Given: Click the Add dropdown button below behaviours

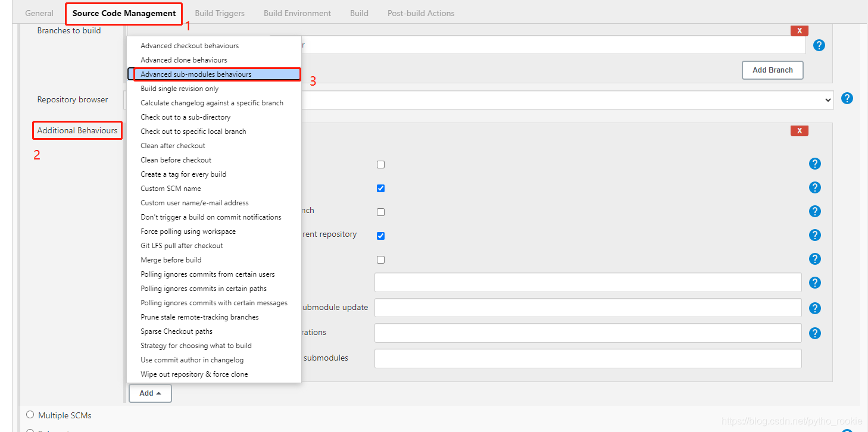Looking at the screenshot, I should pos(150,393).
